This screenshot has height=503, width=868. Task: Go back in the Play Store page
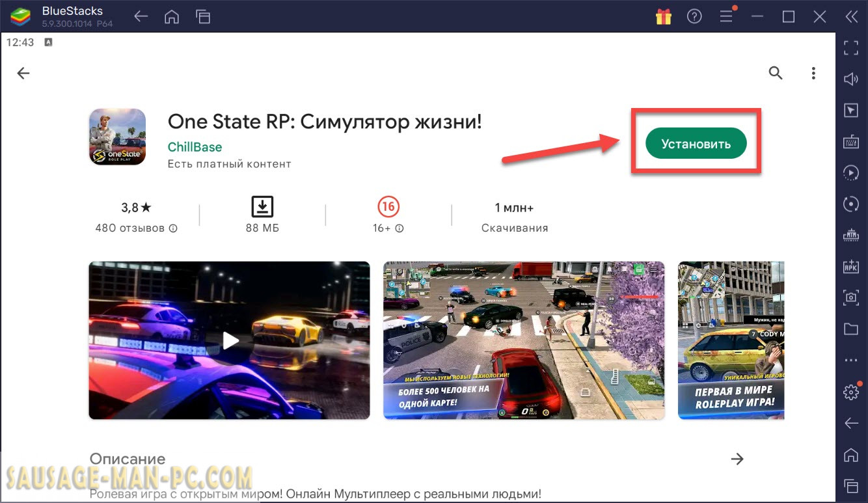pos(23,74)
